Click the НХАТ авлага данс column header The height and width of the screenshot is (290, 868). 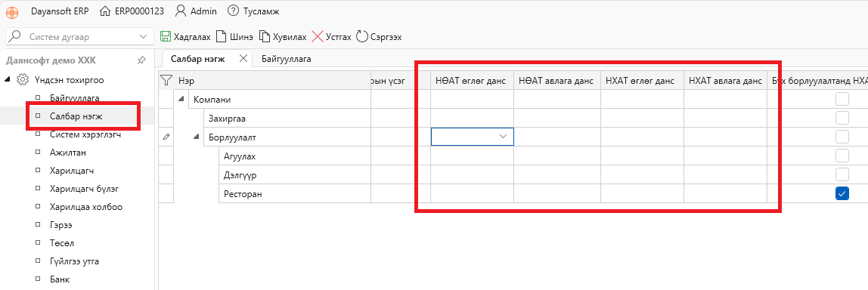(x=724, y=81)
